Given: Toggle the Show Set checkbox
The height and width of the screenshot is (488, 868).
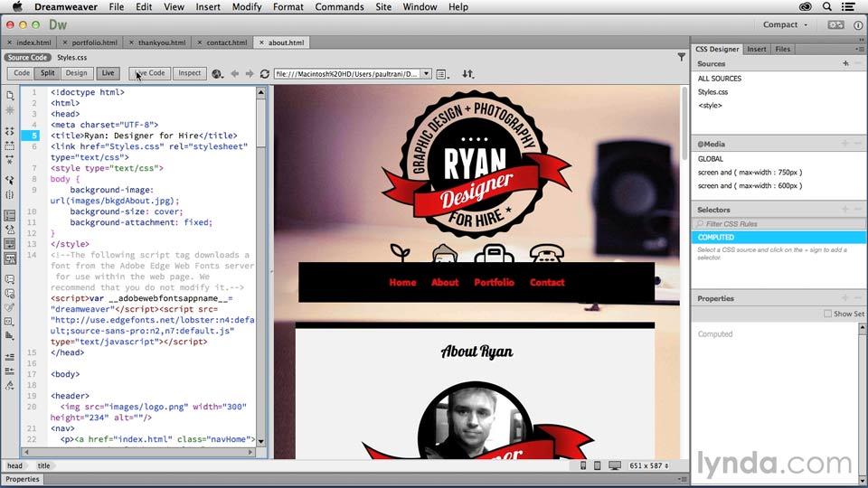Looking at the screenshot, I should coord(827,314).
